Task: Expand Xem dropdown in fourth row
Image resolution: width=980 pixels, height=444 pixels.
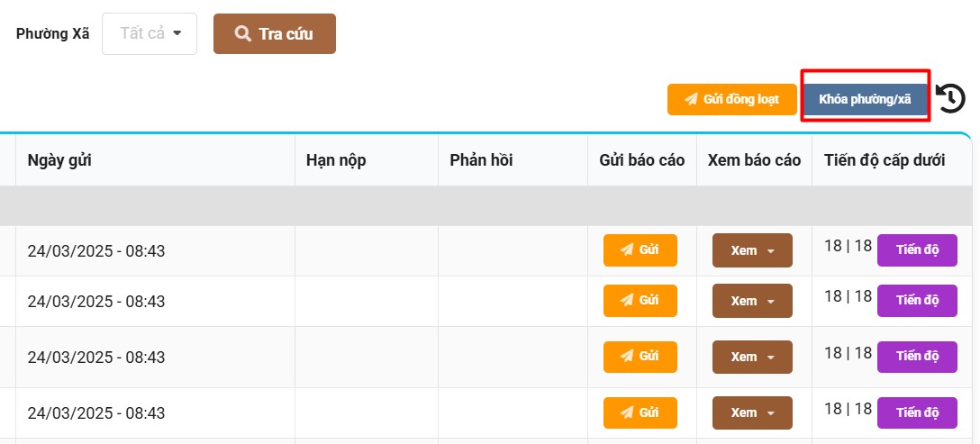Action: [x=752, y=412]
